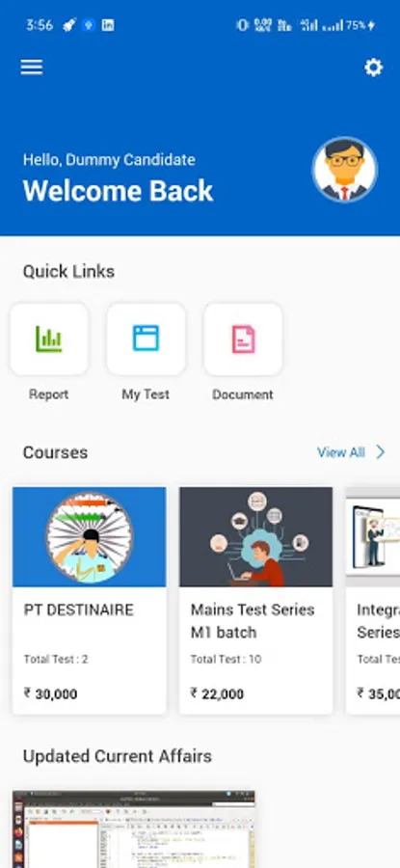This screenshot has height=868, width=400.
Task: Tap the ₹ 30,000 price on PT DESTINAIRE
Action: coord(50,693)
